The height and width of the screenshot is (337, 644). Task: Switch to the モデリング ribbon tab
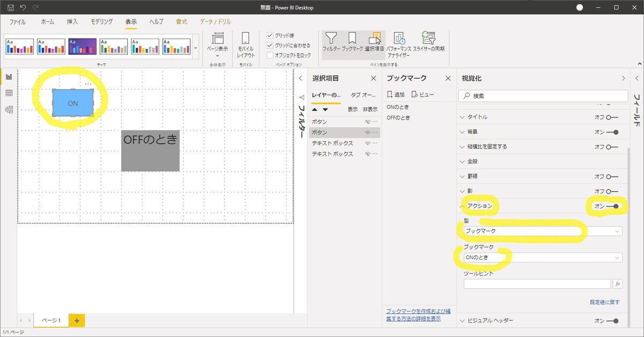[x=101, y=22]
